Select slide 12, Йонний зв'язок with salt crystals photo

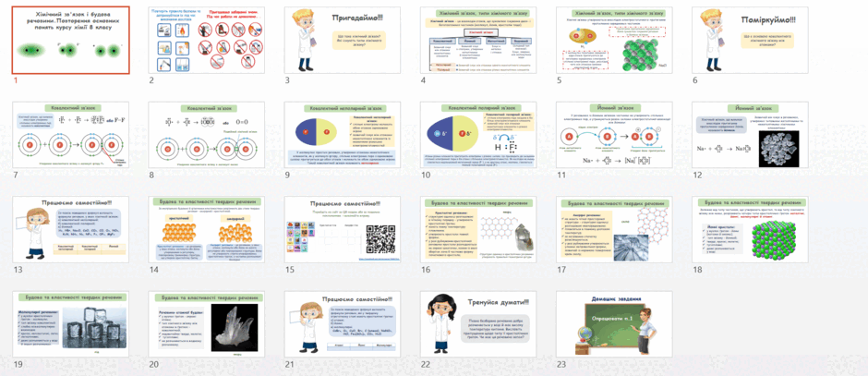[750, 135]
